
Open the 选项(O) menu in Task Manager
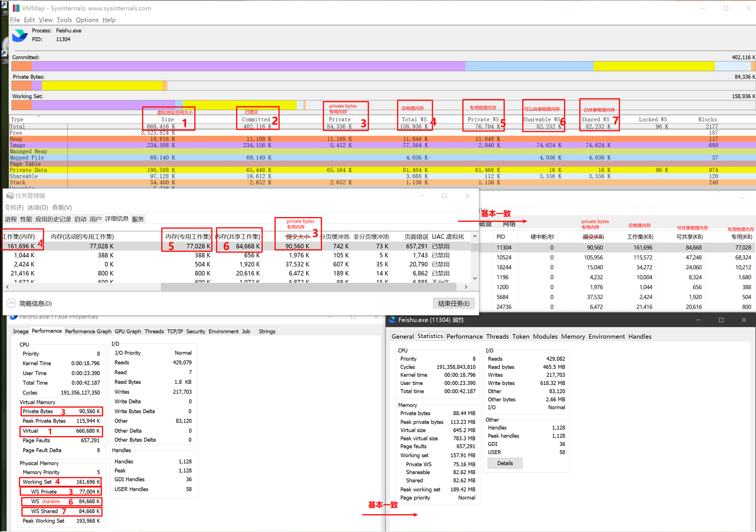[x=37, y=208]
